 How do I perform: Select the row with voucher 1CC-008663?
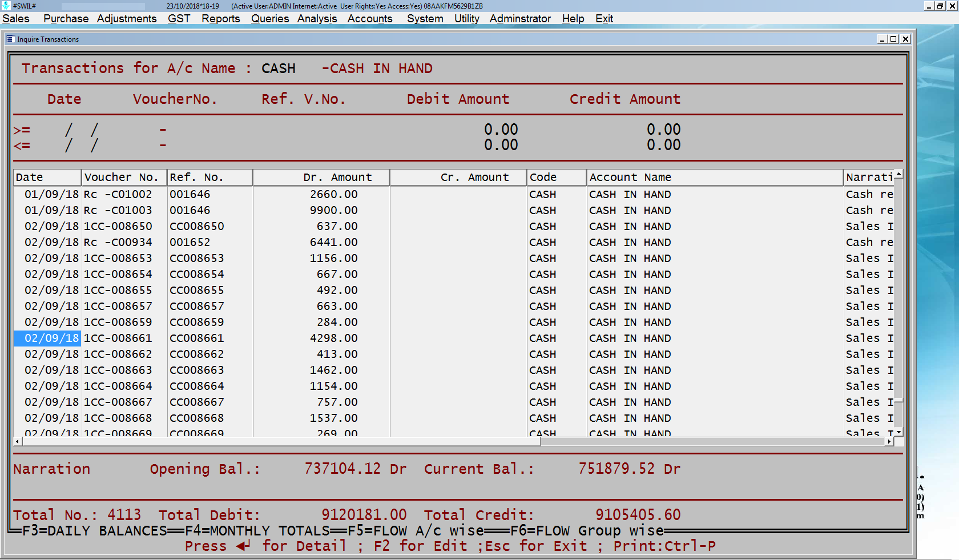click(118, 370)
